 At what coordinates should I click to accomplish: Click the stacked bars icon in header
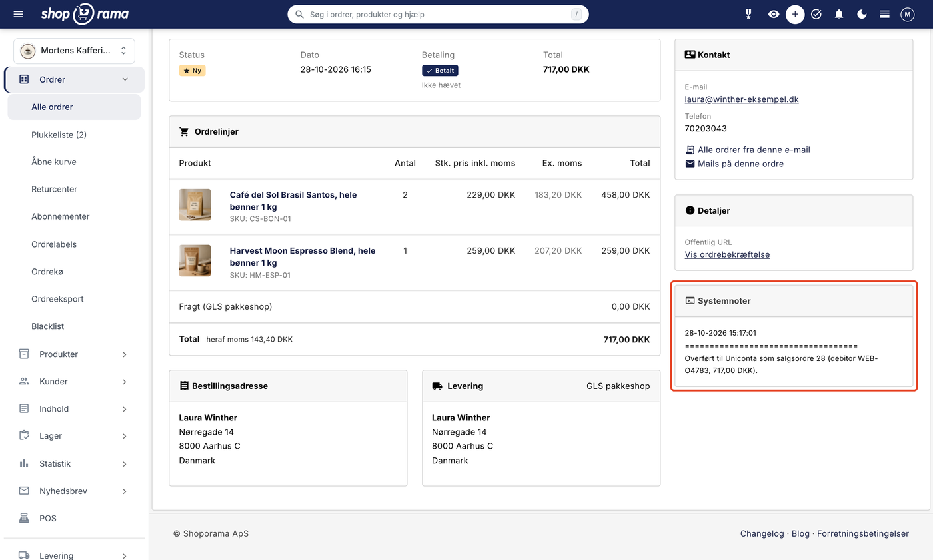[x=884, y=14]
